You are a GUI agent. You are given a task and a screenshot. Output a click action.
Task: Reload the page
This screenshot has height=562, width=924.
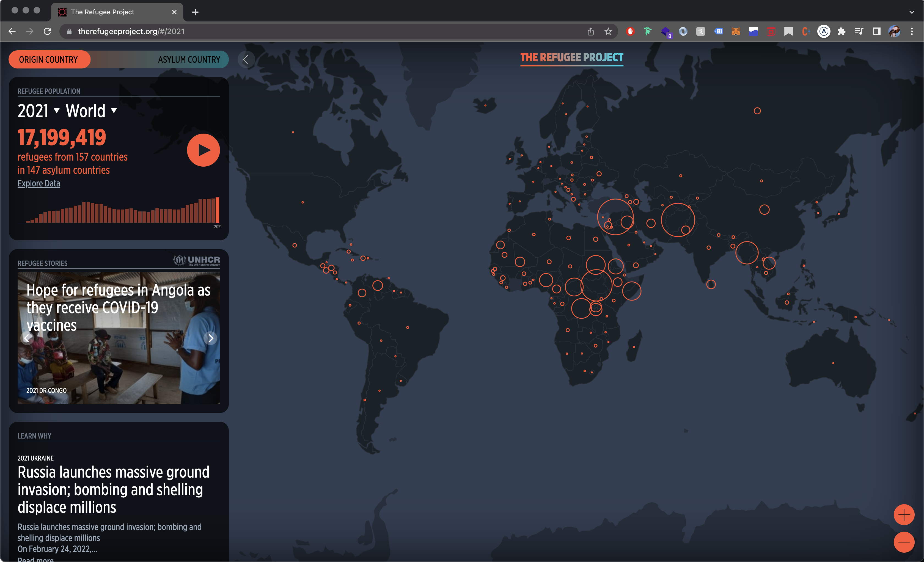[x=47, y=32]
